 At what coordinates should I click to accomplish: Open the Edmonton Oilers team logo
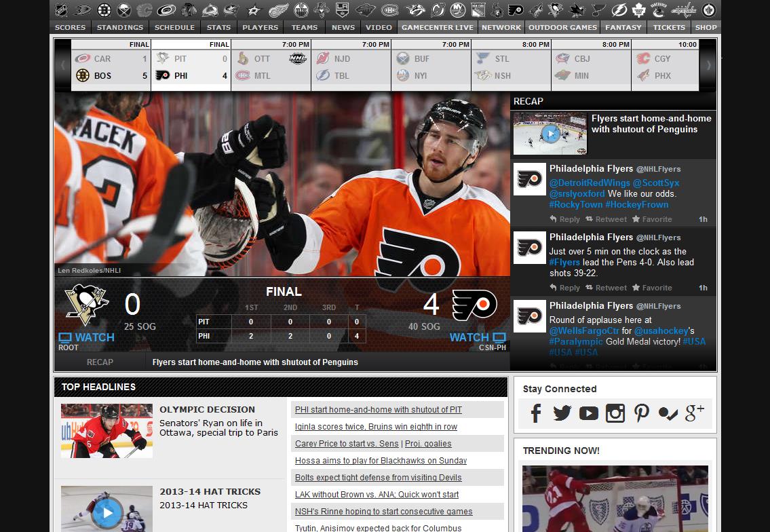pos(301,9)
